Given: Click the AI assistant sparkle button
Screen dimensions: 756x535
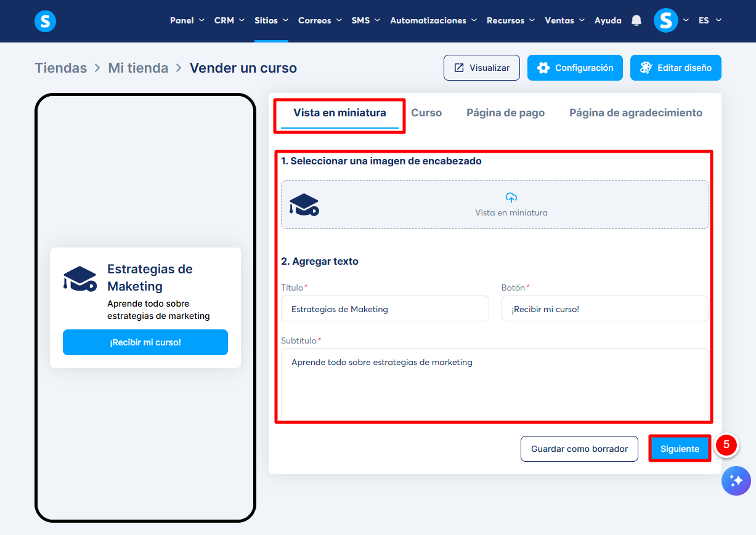Looking at the screenshot, I should click(736, 481).
